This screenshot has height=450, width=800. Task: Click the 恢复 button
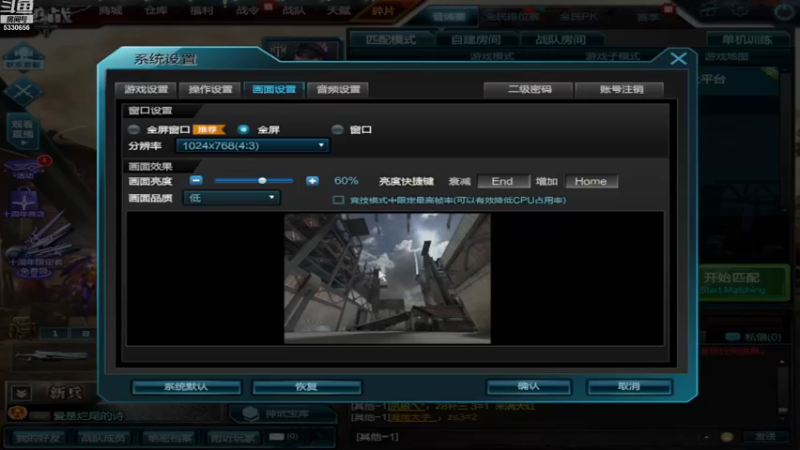(307, 387)
